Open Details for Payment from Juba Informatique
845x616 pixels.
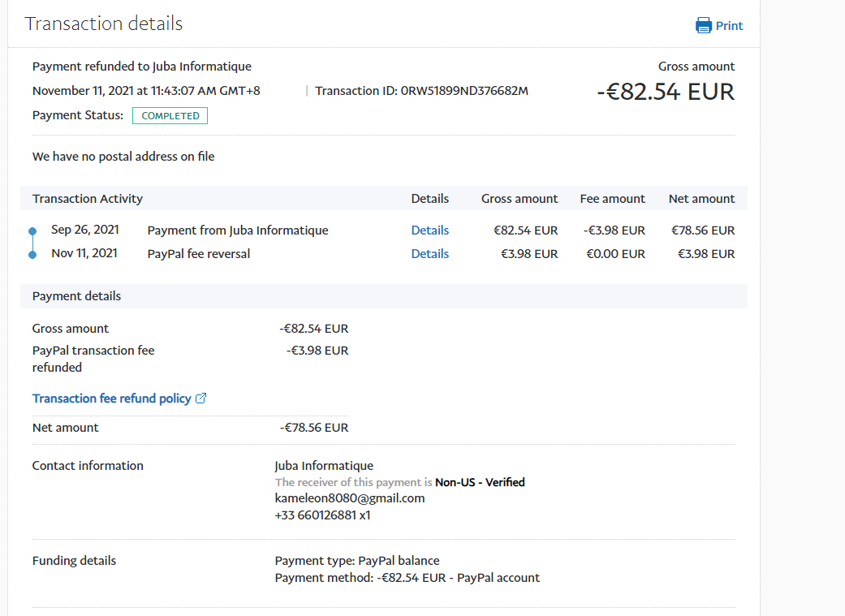[429, 230]
